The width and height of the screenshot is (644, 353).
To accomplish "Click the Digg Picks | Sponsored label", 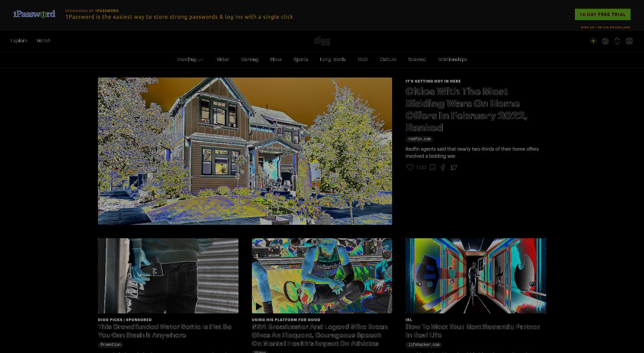I will pyautogui.click(x=125, y=320).
